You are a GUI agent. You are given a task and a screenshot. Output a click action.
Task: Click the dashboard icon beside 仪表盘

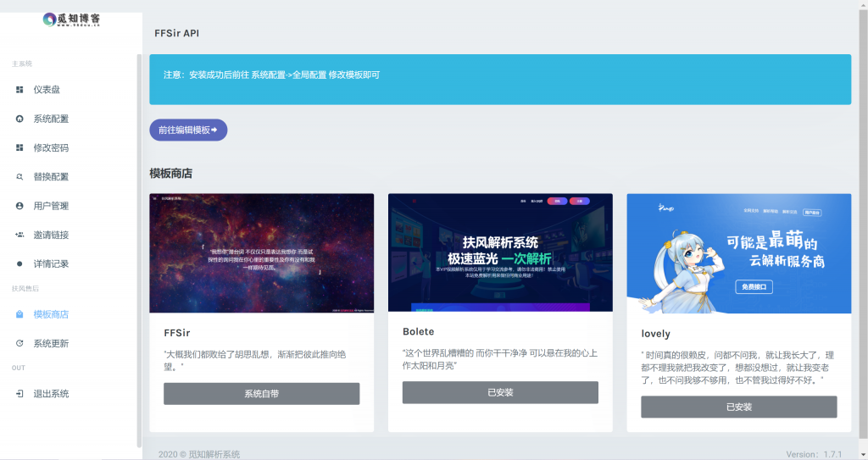[19, 90]
